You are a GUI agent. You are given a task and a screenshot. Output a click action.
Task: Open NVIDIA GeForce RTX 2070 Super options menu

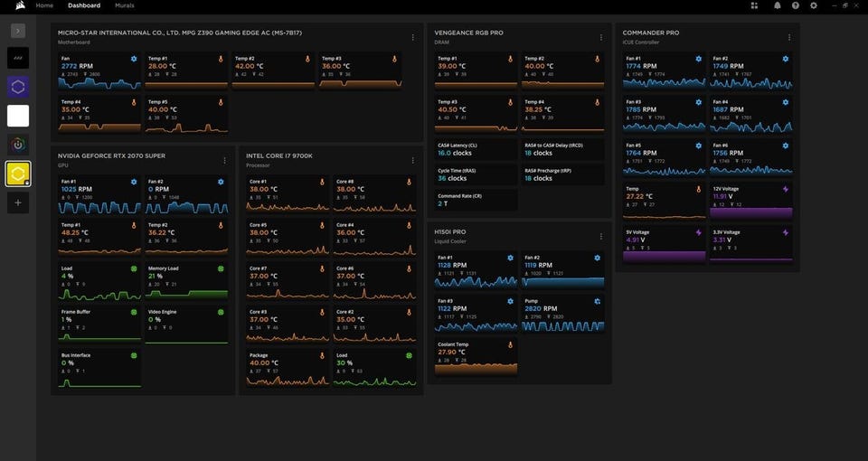[224, 160]
